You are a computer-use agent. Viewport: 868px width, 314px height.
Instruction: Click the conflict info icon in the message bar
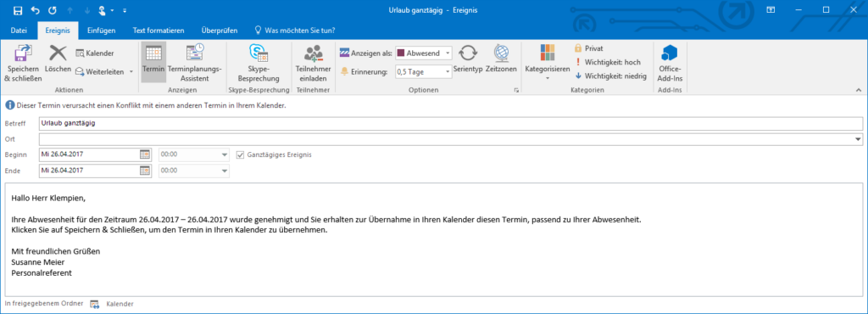10,104
